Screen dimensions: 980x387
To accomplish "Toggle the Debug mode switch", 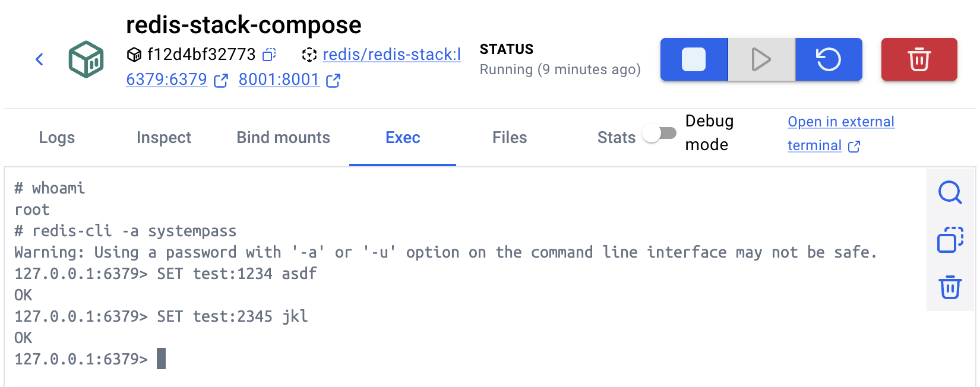I will [x=660, y=134].
